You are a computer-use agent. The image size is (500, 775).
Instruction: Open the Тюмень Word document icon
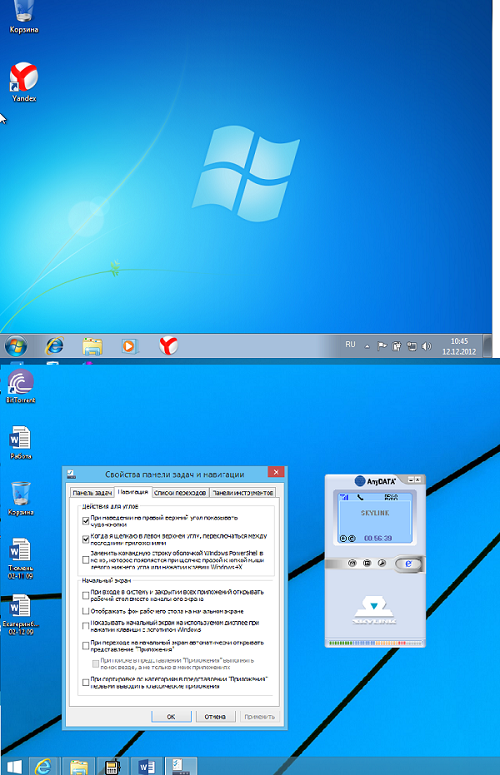pyautogui.click(x=20, y=559)
